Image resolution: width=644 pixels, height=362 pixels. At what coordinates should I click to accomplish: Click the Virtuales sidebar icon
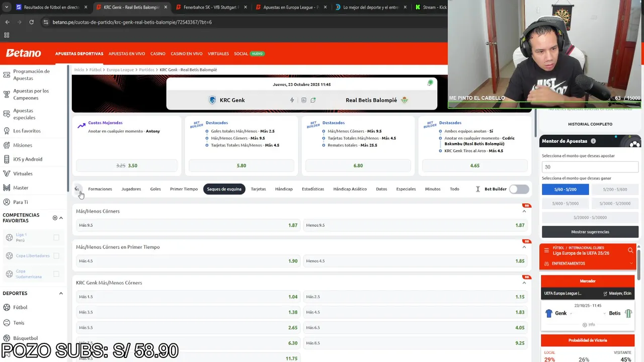point(7,173)
